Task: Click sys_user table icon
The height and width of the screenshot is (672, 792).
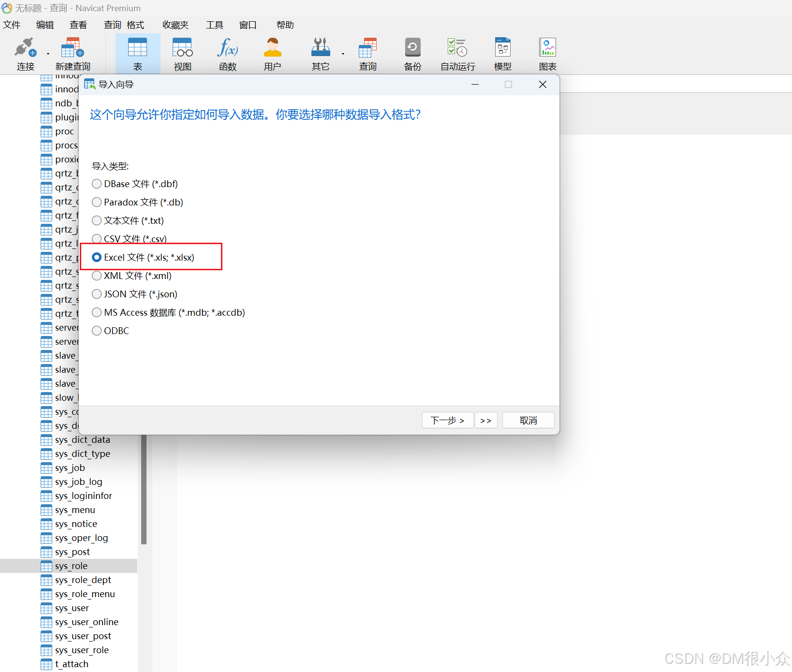Action: (x=46, y=609)
